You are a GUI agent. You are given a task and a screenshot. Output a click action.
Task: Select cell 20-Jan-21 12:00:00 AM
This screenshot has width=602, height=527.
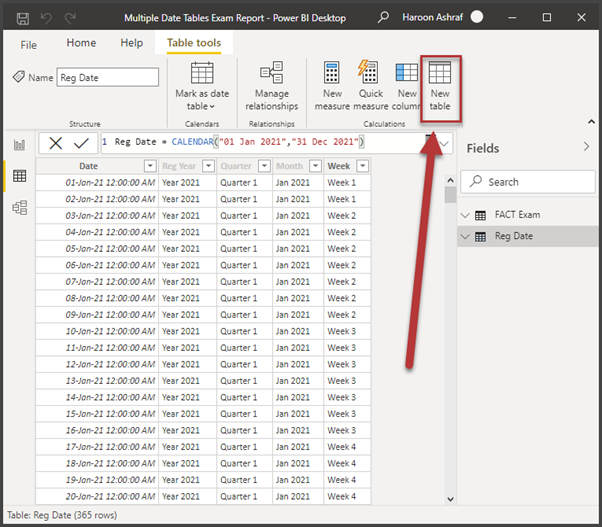pos(97,496)
